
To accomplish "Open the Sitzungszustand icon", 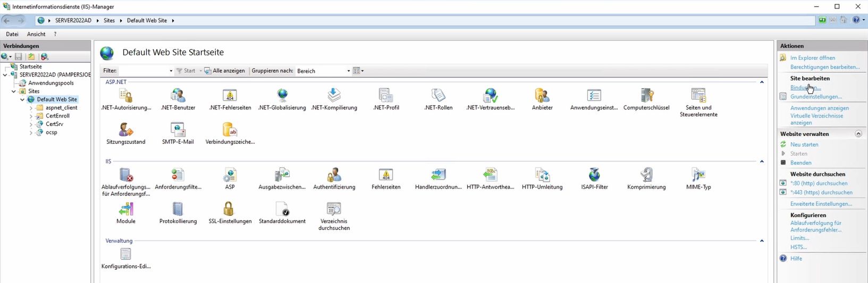I will click(126, 130).
